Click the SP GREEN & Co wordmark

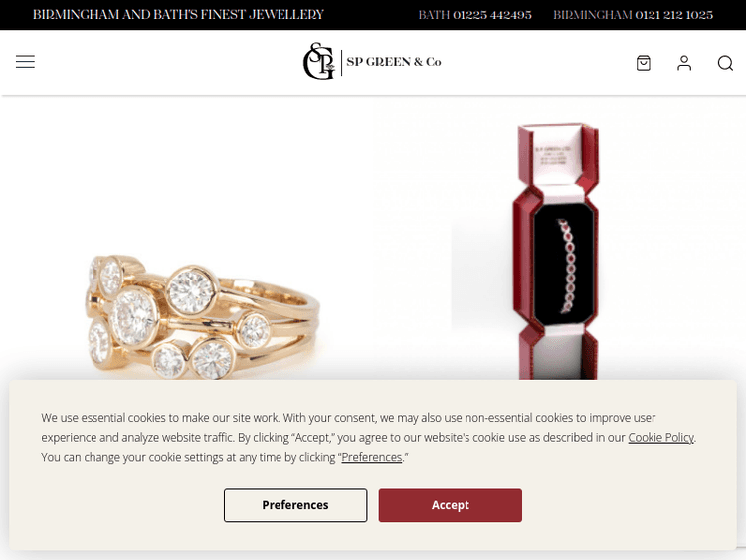tap(394, 62)
